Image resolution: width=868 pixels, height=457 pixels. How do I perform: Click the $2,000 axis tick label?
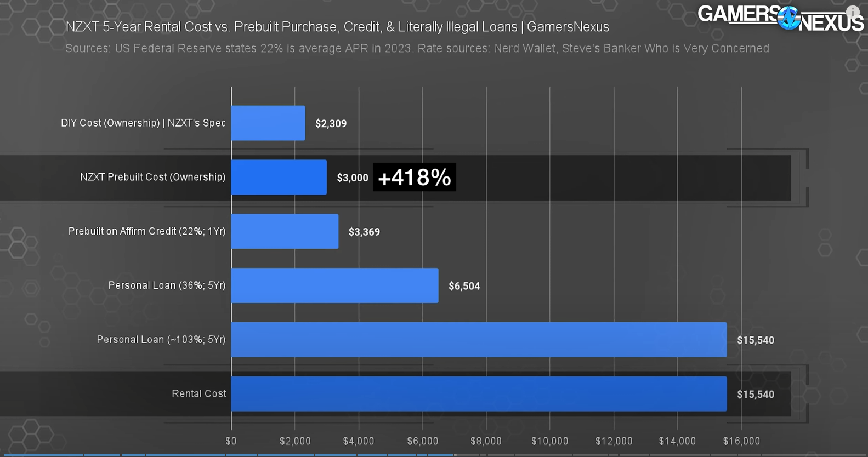[295, 441]
